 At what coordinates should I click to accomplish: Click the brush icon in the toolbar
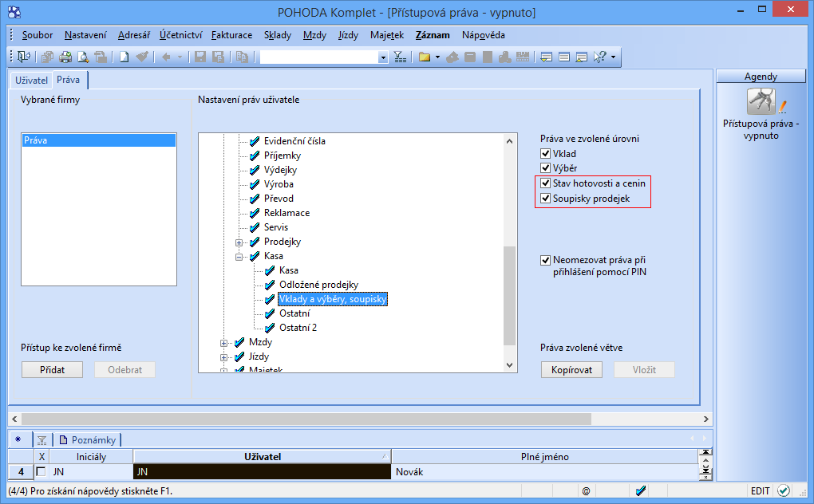pyautogui.click(x=142, y=57)
